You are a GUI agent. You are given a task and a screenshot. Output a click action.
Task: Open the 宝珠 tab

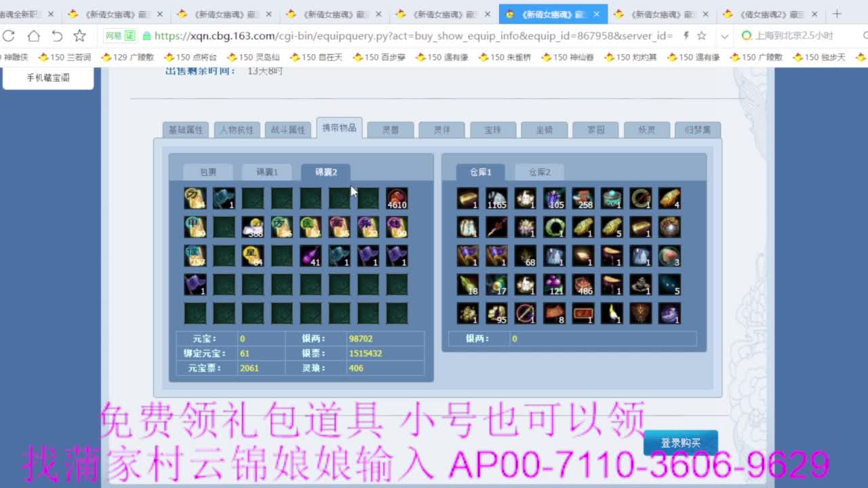coord(493,129)
